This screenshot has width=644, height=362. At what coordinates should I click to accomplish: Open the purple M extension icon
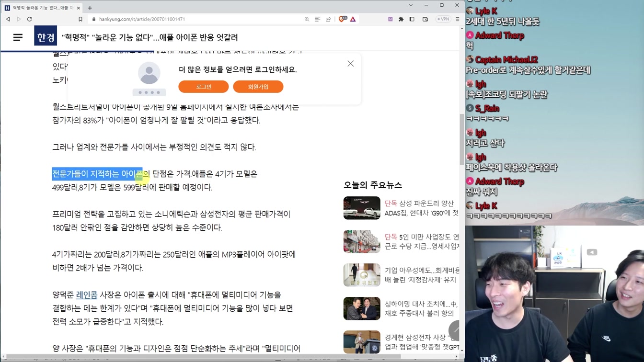[x=390, y=19]
